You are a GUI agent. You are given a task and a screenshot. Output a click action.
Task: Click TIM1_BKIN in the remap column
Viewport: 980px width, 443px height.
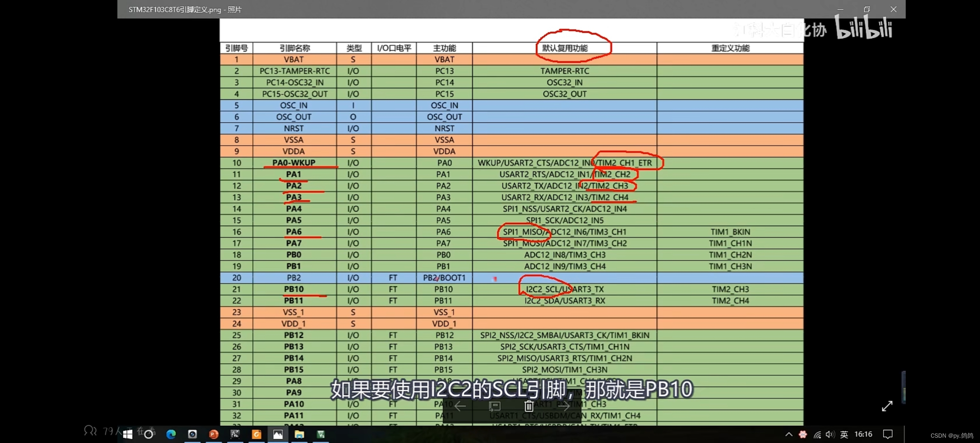(x=730, y=232)
